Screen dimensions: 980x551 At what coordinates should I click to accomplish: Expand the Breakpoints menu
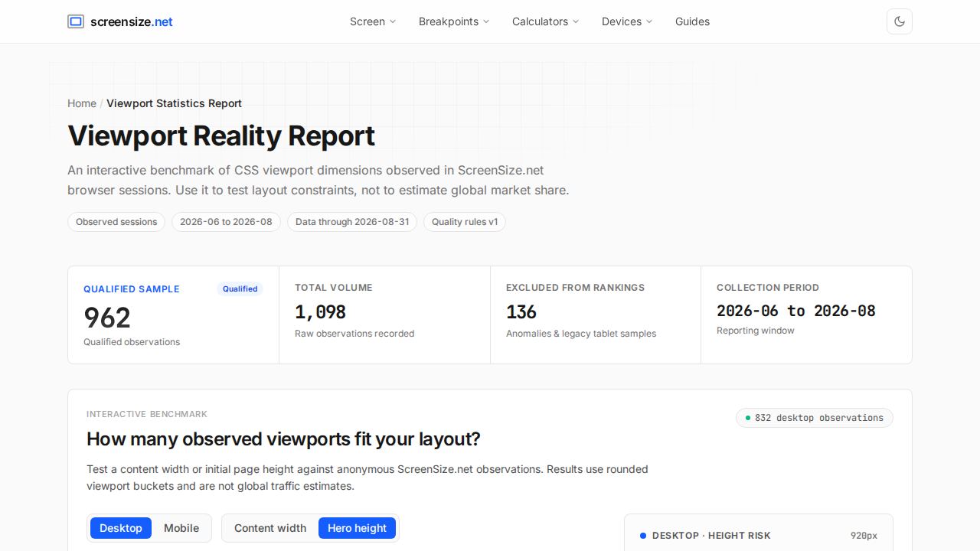[x=454, y=21]
